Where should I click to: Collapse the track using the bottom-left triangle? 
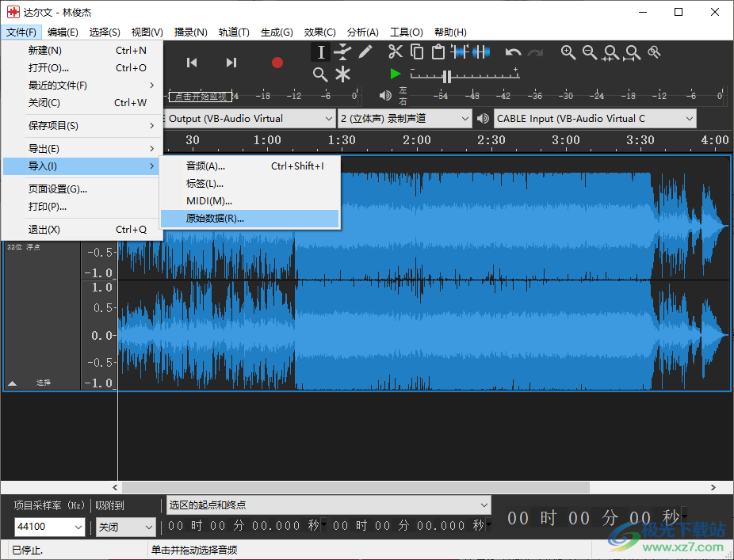(x=12, y=383)
